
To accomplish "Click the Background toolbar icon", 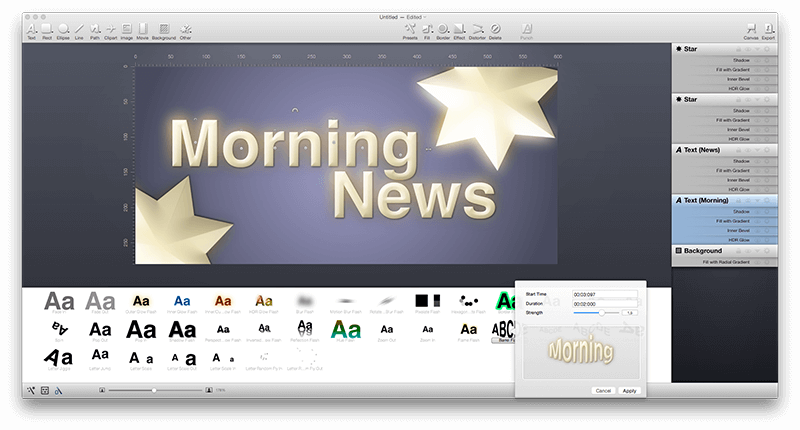I will click(x=164, y=31).
